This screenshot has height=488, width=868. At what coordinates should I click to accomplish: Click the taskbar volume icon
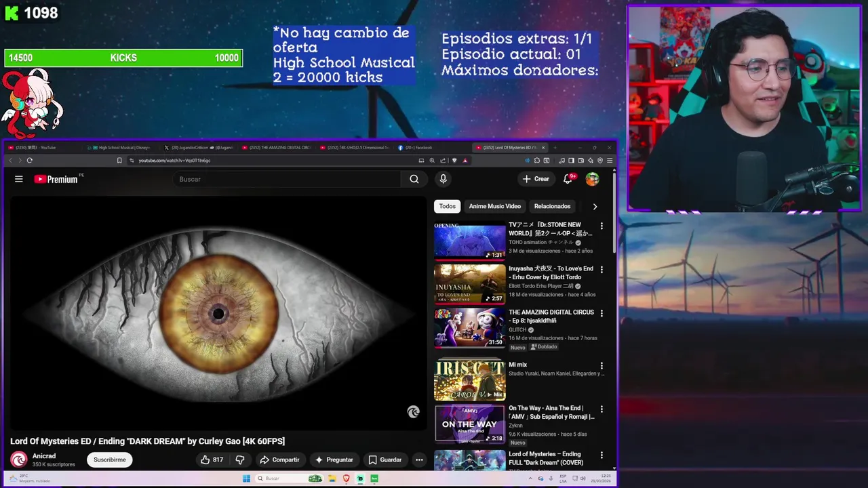pos(583,479)
